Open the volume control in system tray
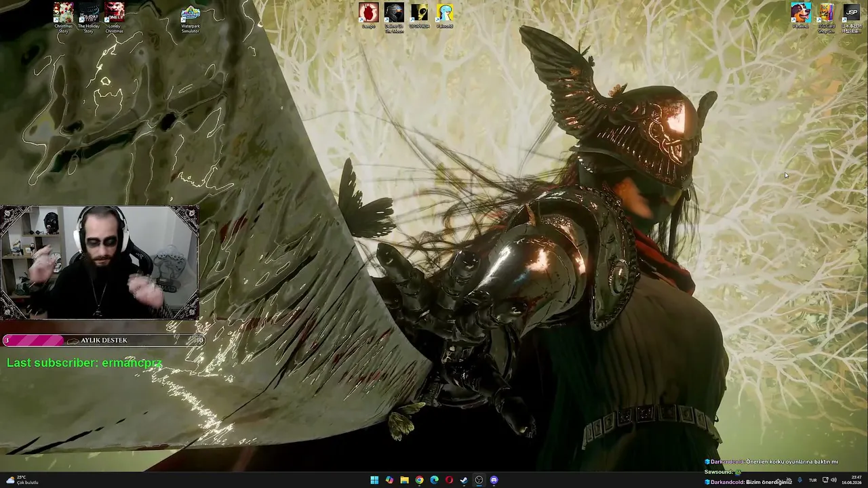 coord(833,480)
